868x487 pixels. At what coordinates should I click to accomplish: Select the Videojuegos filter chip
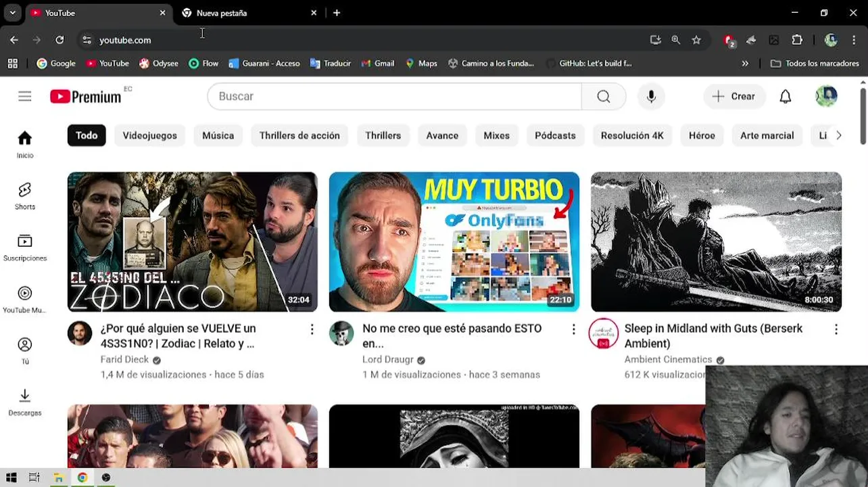(149, 135)
